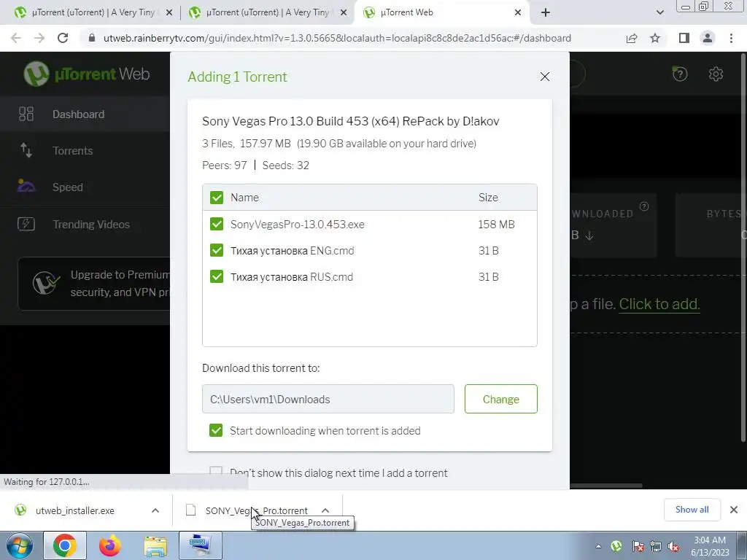The image size is (747, 560).
Task: Open a new browser tab
Action: click(x=546, y=12)
